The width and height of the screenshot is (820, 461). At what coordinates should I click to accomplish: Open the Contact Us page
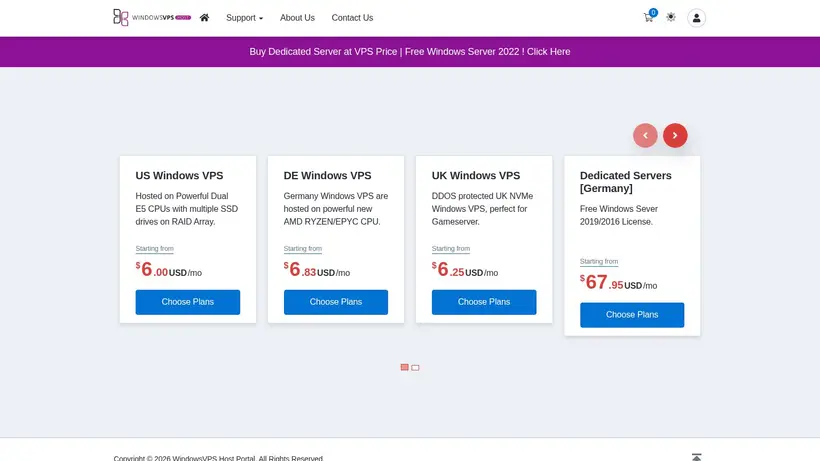click(352, 18)
